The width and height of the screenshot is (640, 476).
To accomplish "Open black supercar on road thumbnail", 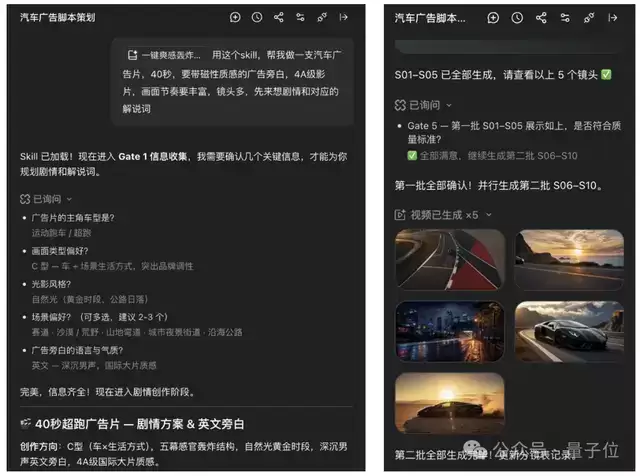I will (569, 331).
